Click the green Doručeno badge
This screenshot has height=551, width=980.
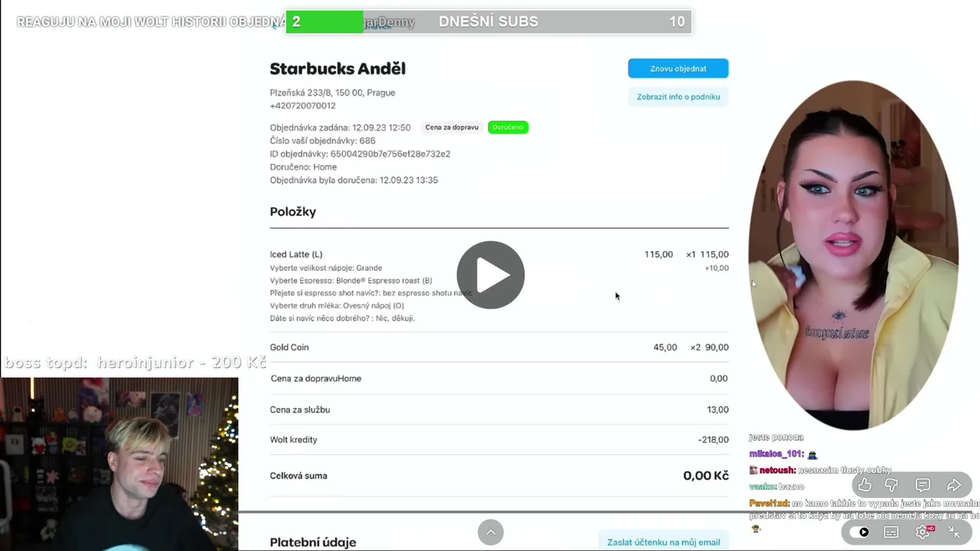coord(508,127)
